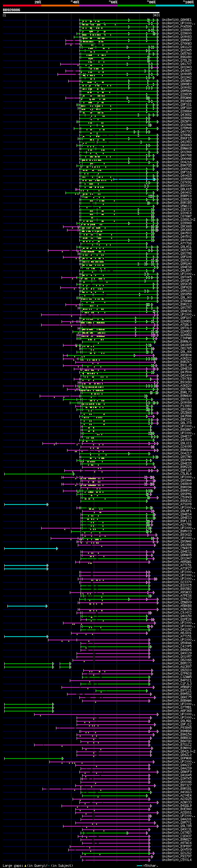Click the white query sequence ruler bar
197x868 pixels.
(x=81, y=12)
